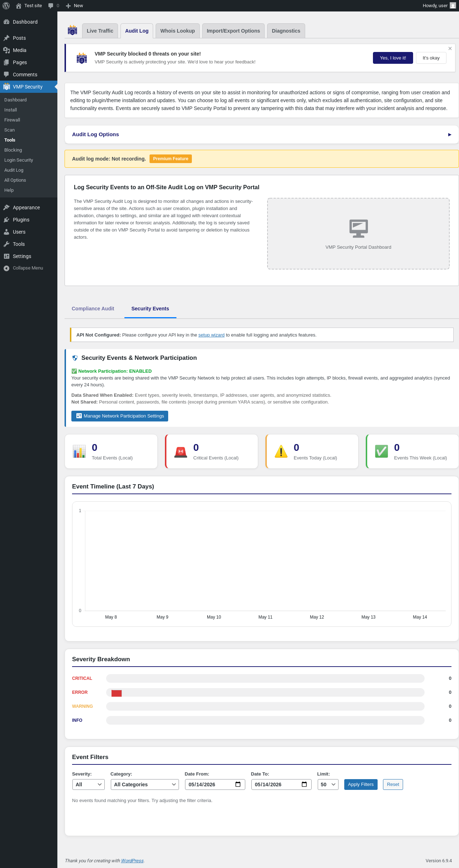459x868 pixels.
Task: Click the portal dashboard monitor icon
Action: tap(359, 228)
